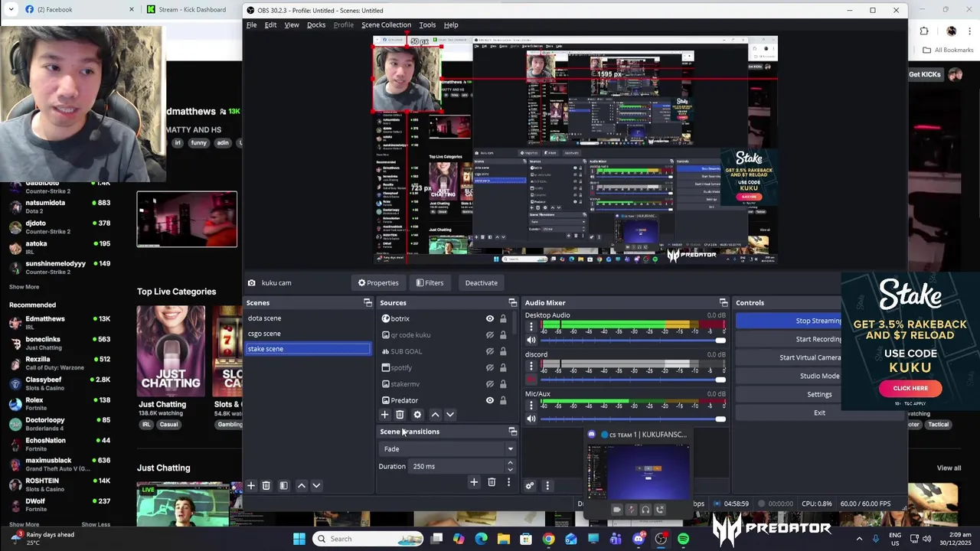Open the Scene Collection menu

pos(386,24)
